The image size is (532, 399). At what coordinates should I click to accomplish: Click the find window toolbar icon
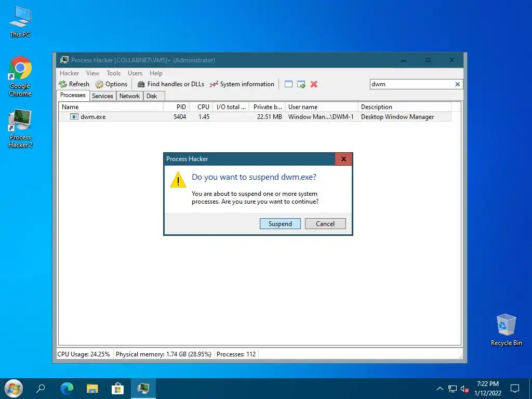pyautogui.click(x=288, y=84)
